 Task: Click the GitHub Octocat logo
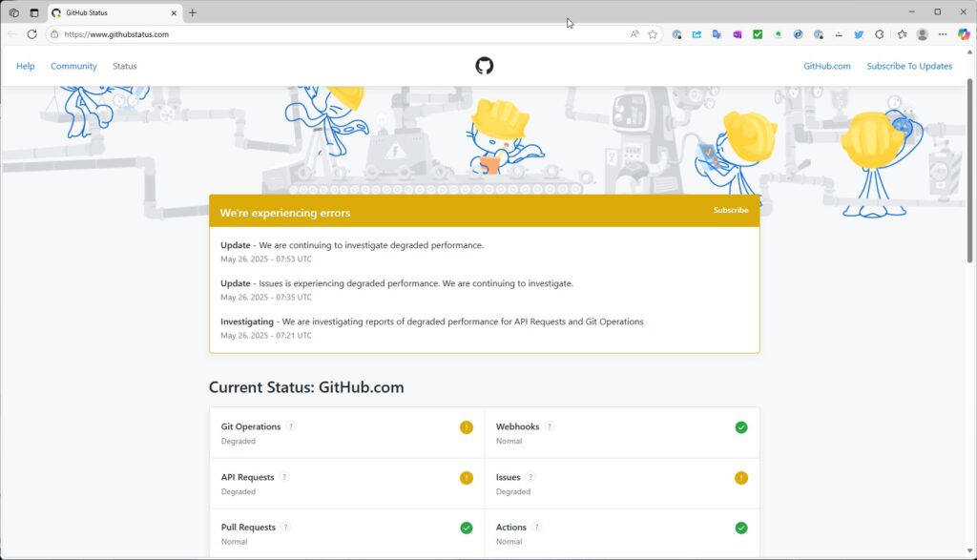[x=484, y=66]
